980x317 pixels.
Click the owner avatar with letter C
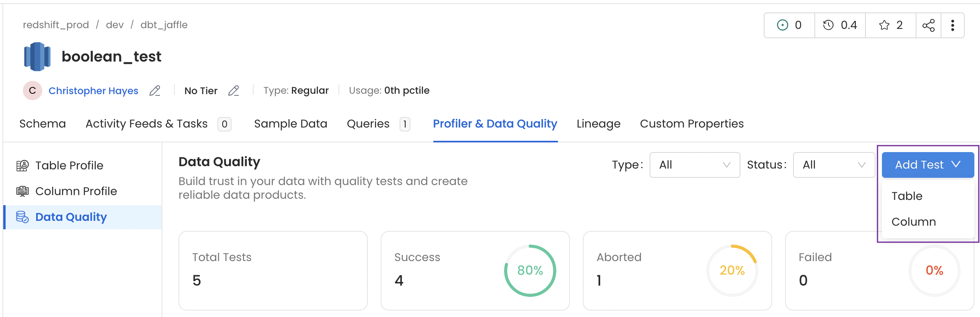pos(33,91)
